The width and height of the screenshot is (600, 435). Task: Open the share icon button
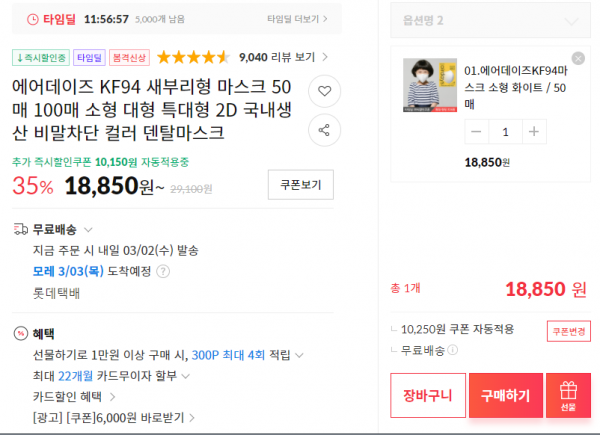(x=324, y=130)
